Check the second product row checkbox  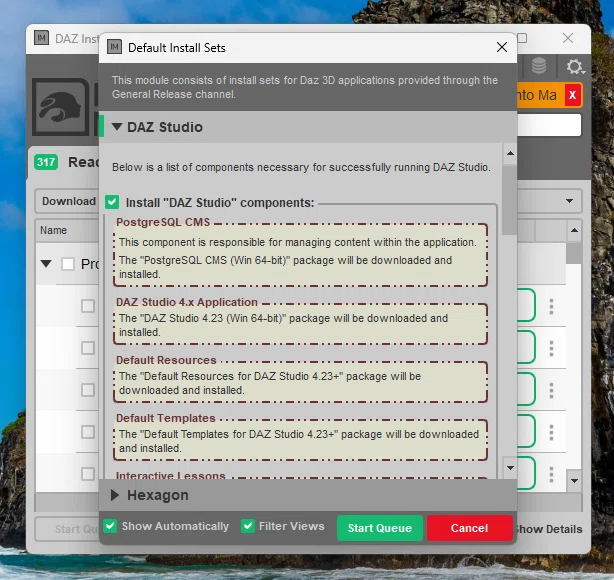(x=88, y=348)
